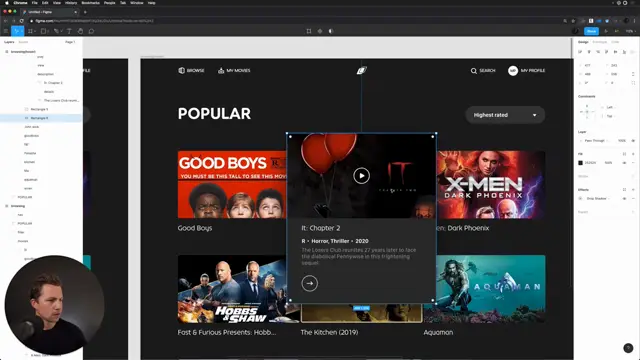Open the Left horizontal constraint dropdown

pyautogui.click(x=611, y=107)
